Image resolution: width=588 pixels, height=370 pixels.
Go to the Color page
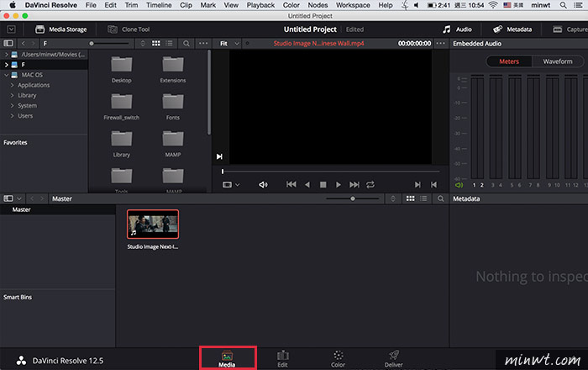click(x=338, y=358)
